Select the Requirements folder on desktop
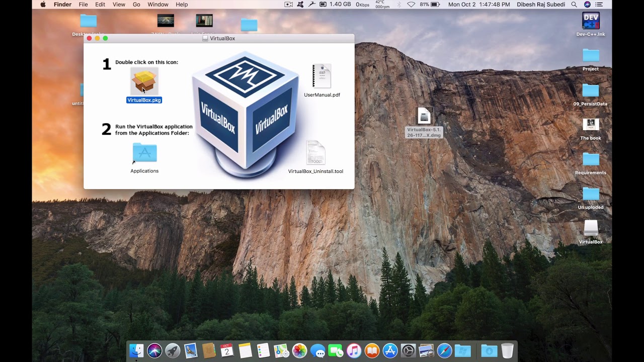 591,159
